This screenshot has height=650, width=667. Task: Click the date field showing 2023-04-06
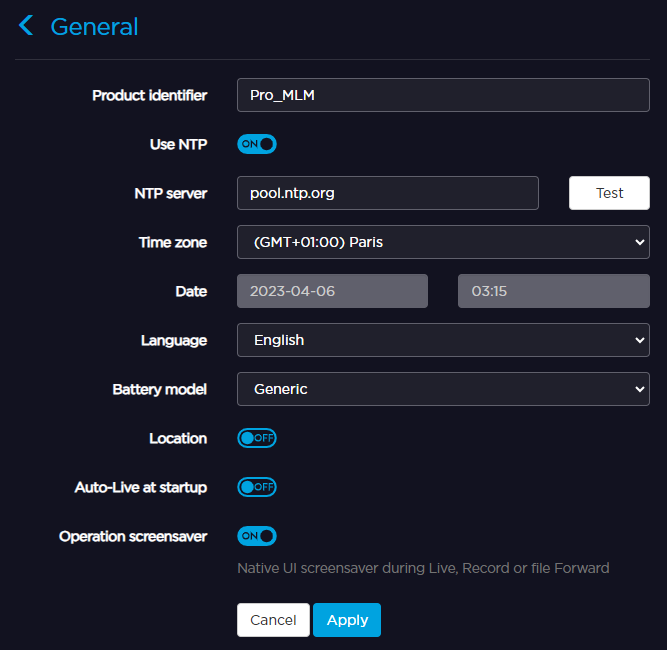[x=332, y=291]
